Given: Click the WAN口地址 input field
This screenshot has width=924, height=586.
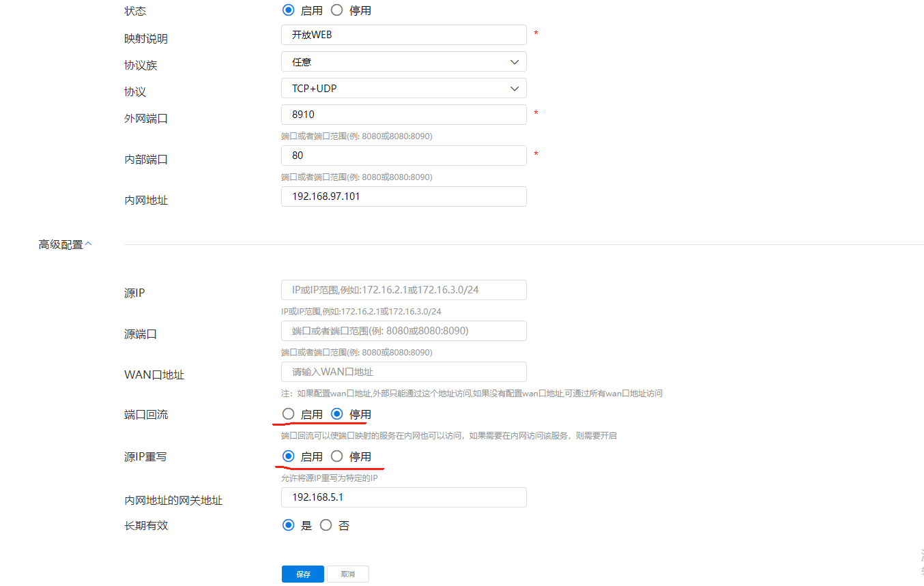Looking at the screenshot, I should pyautogui.click(x=403, y=372).
